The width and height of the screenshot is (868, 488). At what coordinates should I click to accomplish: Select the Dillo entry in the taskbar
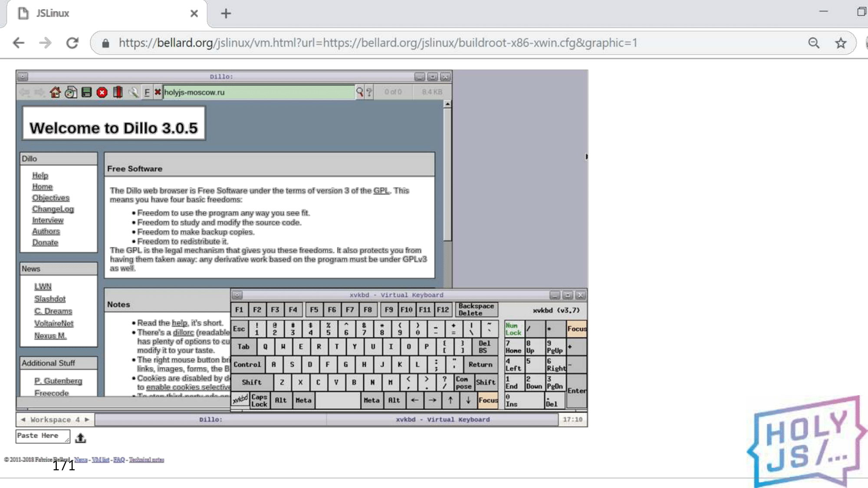210,419
